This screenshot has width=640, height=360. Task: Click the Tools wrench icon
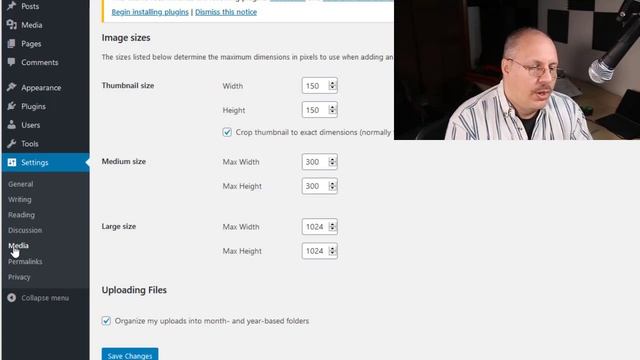click(11, 143)
